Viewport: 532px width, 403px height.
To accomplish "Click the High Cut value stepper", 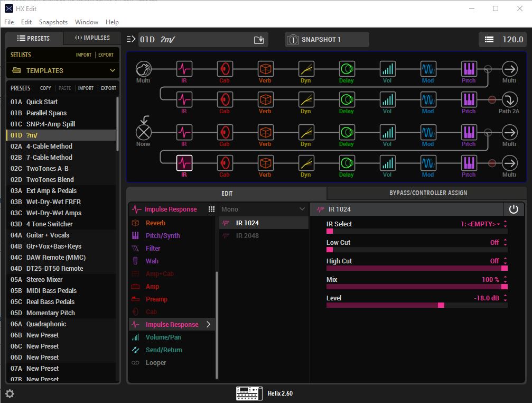I will (505, 261).
